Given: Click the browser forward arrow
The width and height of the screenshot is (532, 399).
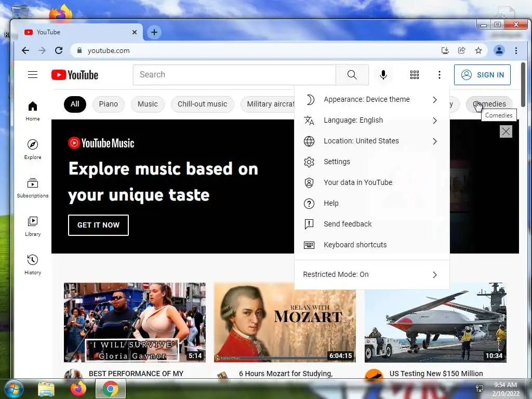Looking at the screenshot, I should pyautogui.click(x=42, y=50).
